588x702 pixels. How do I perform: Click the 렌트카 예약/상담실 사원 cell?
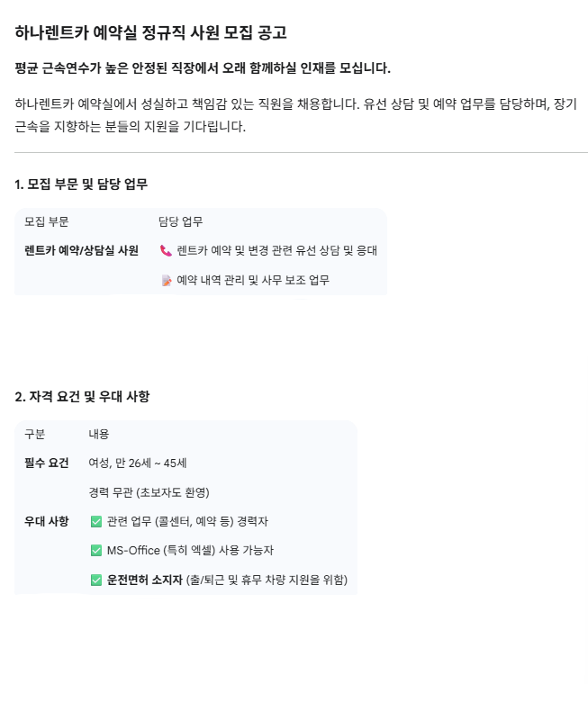(x=81, y=251)
